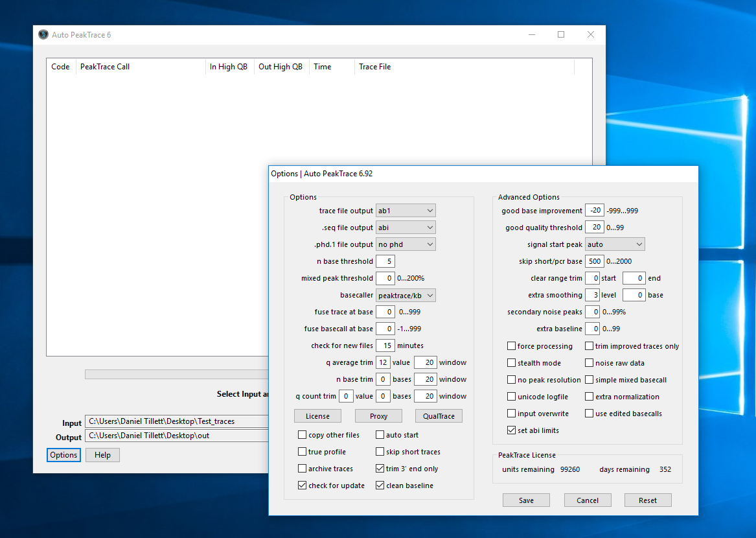Screen dimensions: 756x538
Task: Edit the mixed peak threshold field
Action: point(385,278)
